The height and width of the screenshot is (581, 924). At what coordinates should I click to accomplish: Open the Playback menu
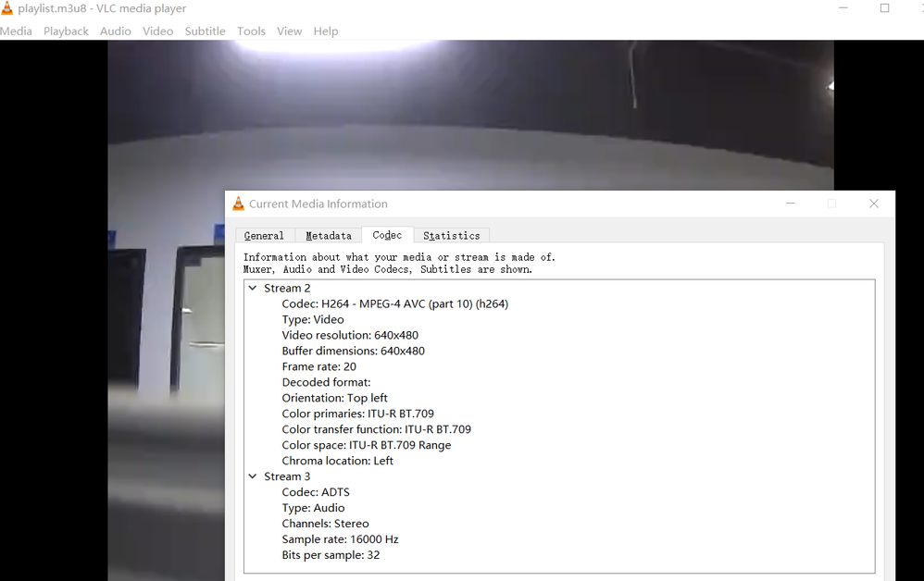click(x=66, y=31)
